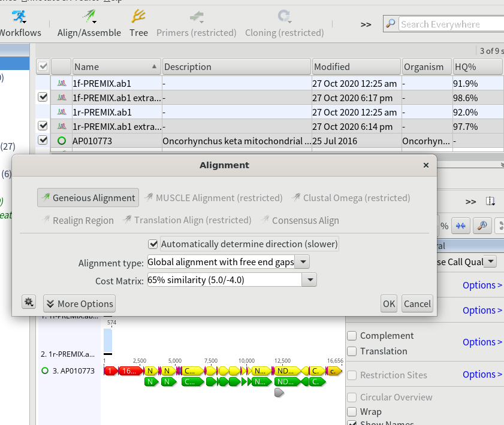Image resolution: width=504 pixels, height=425 pixels.
Task: Expand More Options in the alignment dialog
Action: 79,303
